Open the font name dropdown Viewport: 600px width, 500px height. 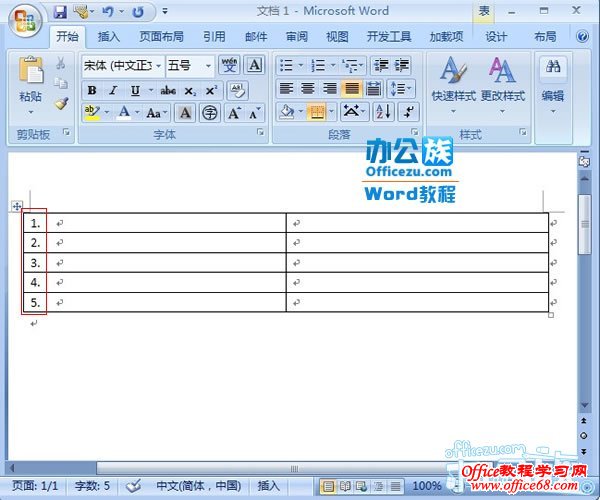tap(158, 66)
